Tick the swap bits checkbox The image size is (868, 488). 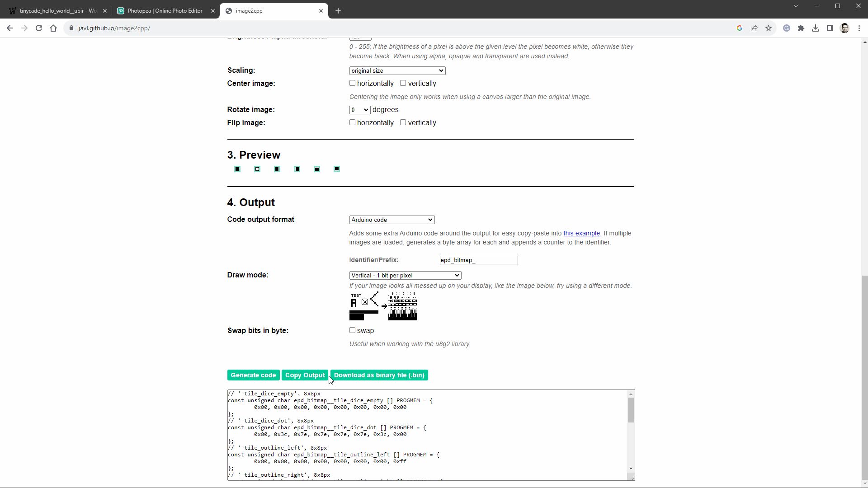[352, 330]
